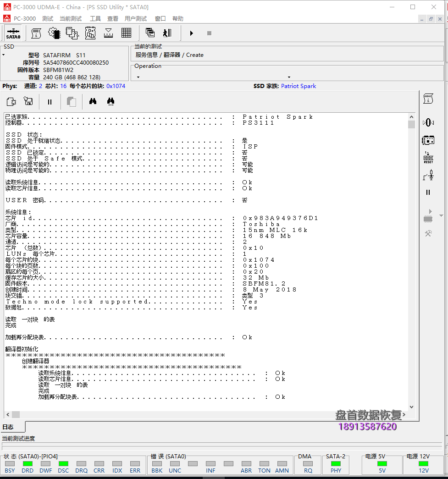Screen dimensions: 448x479
Task: Open the drive info scroll icon in top toolbar
Action: 36,33
